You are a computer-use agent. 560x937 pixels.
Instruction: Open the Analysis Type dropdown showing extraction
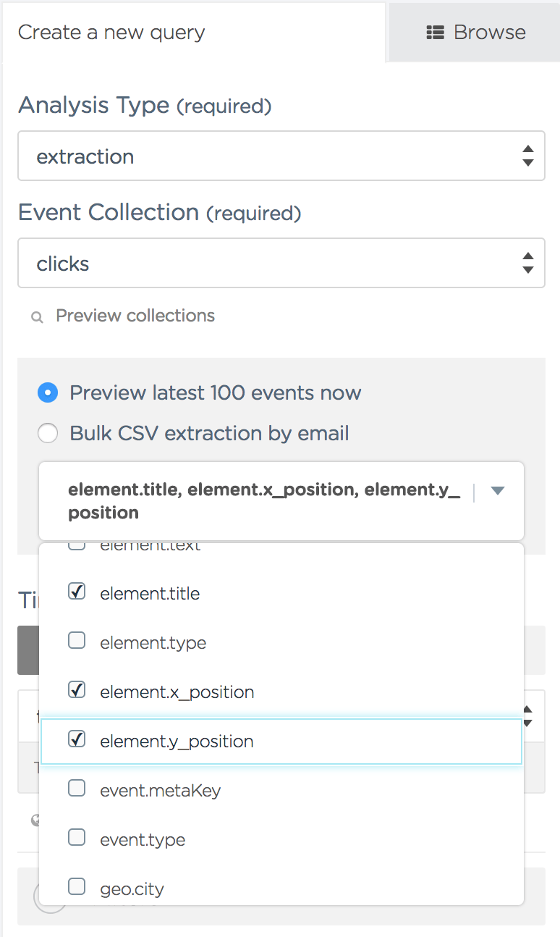point(281,156)
